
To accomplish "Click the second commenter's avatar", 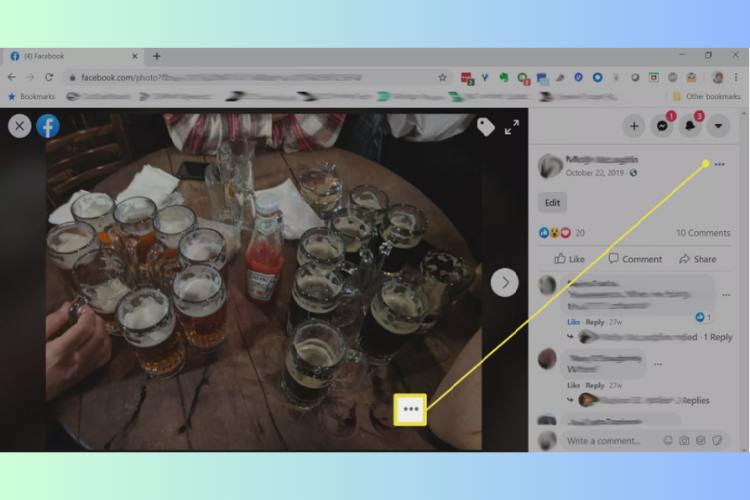I will 548,359.
